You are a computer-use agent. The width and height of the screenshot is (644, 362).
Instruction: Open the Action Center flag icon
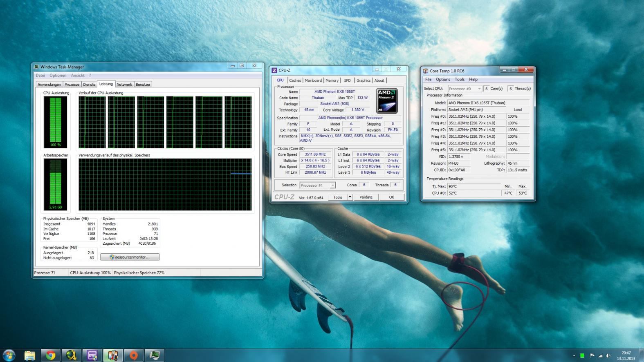point(592,355)
